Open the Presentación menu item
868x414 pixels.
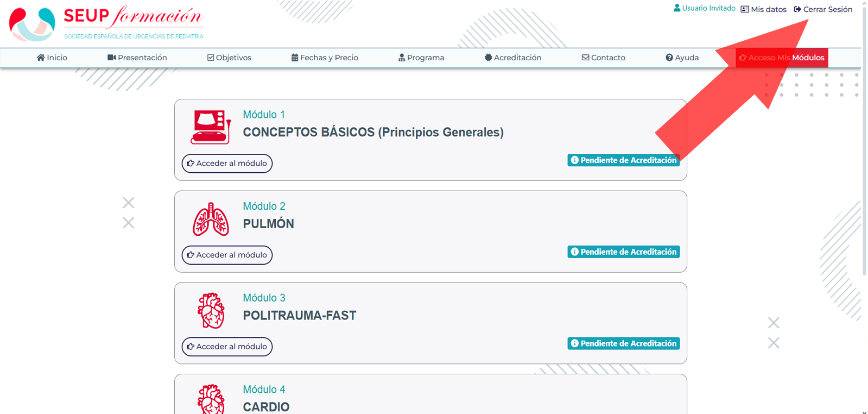[x=137, y=58]
